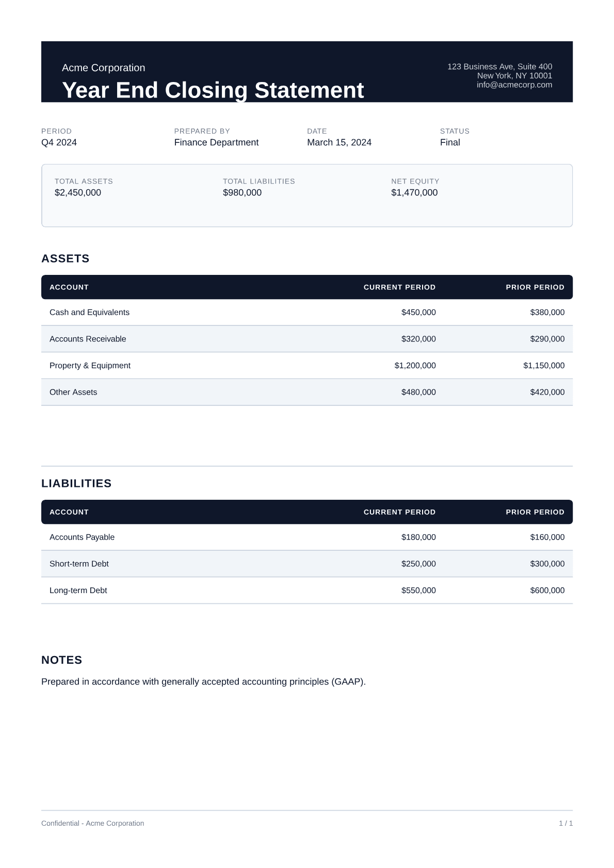Select the Total Liabilities value $980,000
The image size is (614, 868).
(x=242, y=193)
